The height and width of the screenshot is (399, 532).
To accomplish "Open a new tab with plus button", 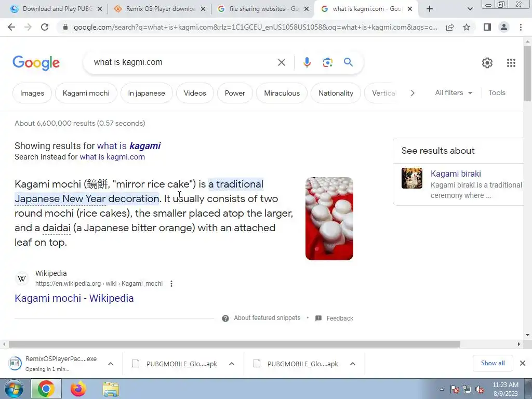I will [430, 9].
